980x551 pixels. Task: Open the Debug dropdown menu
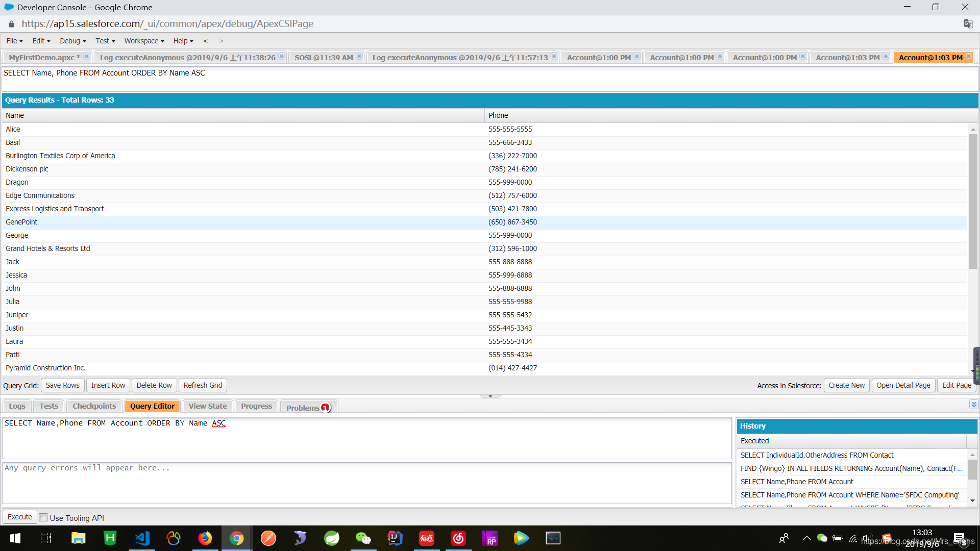[70, 41]
